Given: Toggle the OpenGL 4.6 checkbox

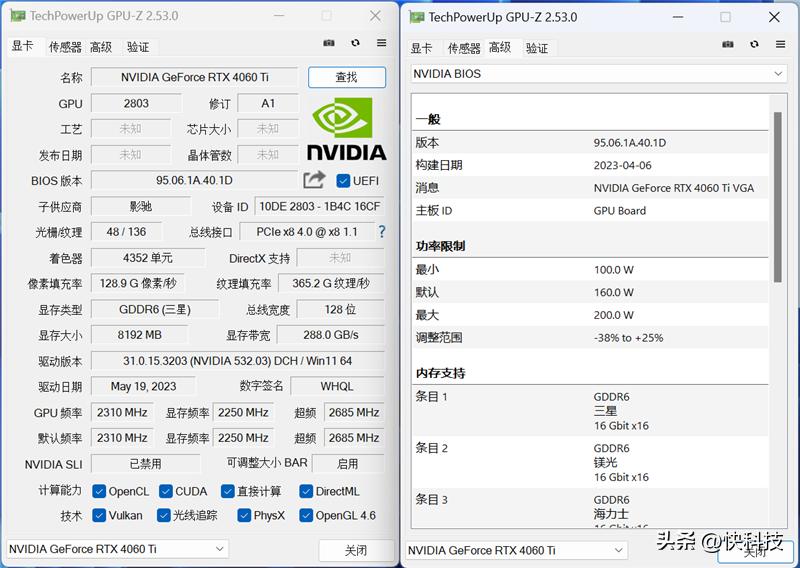Looking at the screenshot, I should pos(306,515).
